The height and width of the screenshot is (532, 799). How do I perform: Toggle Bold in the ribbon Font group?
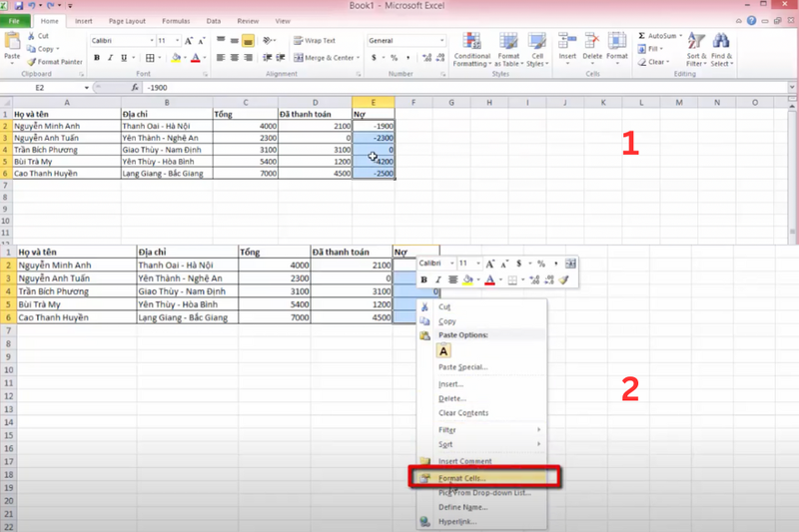pyautogui.click(x=97, y=58)
